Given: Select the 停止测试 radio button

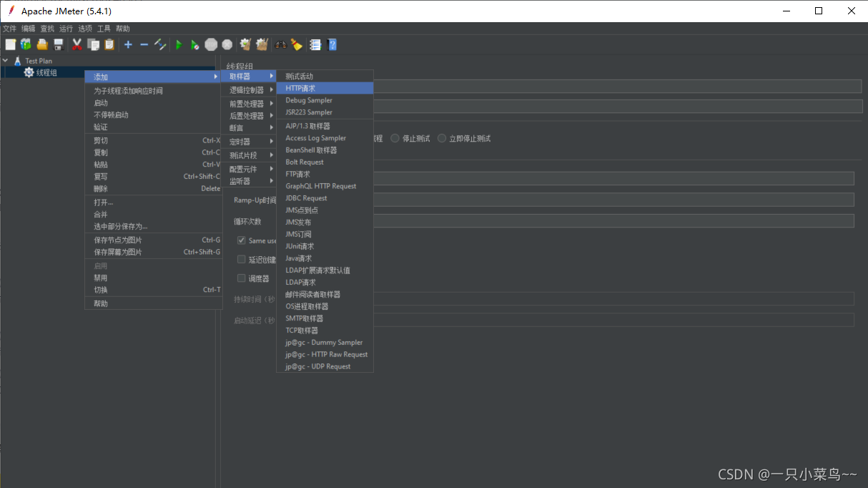Looking at the screenshot, I should tap(395, 138).
